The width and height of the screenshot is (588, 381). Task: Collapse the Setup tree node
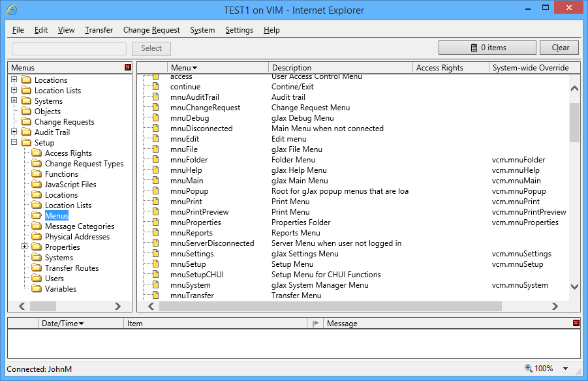[14, 143]
